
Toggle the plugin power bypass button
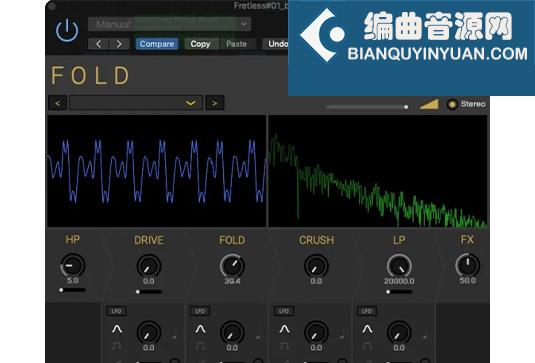point(67,30)
